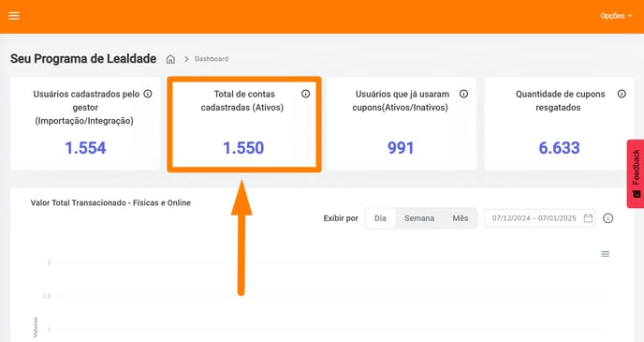
Task: Click the Exibir por label
Action: click(341, 218)
